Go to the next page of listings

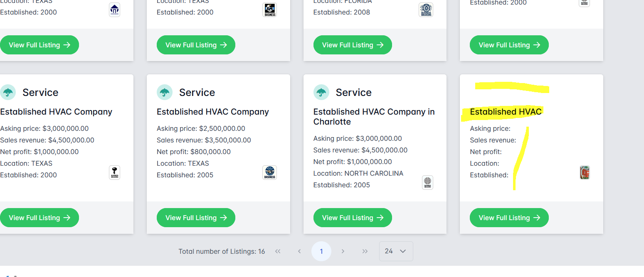click(x=343, y=251)
